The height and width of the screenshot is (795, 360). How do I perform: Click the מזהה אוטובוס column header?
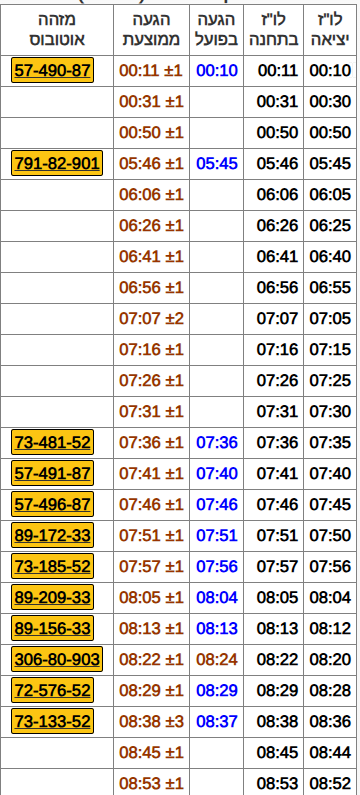(x=57, y=29)
